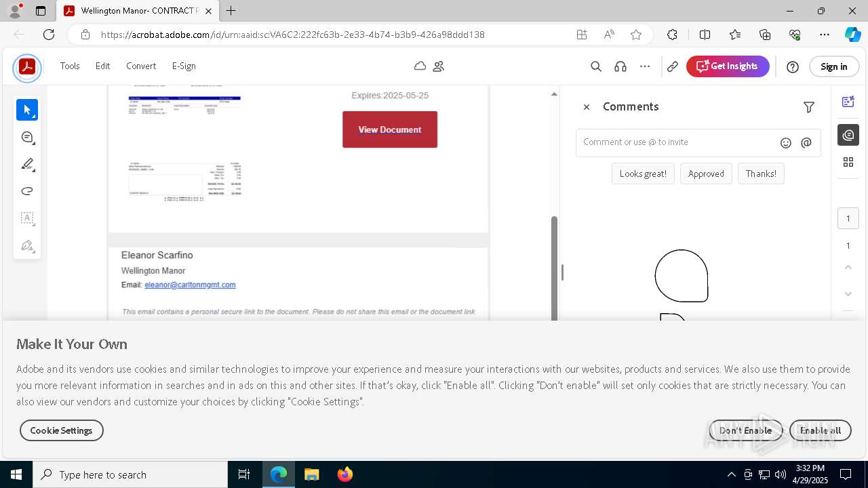This screenshot has width=868, height=488.
Task: Open browser extensions icon
Action: click(x=672, y=35)
